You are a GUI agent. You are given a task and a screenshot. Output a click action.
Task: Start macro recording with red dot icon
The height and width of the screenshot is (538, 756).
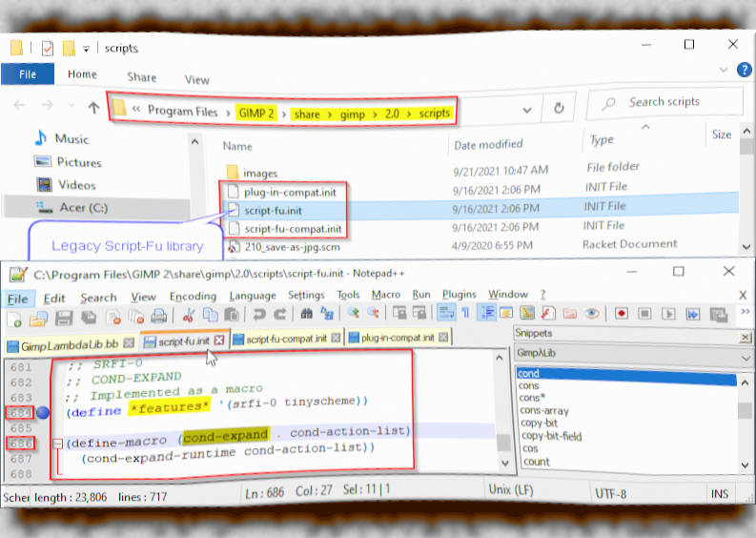click(622, 314)
